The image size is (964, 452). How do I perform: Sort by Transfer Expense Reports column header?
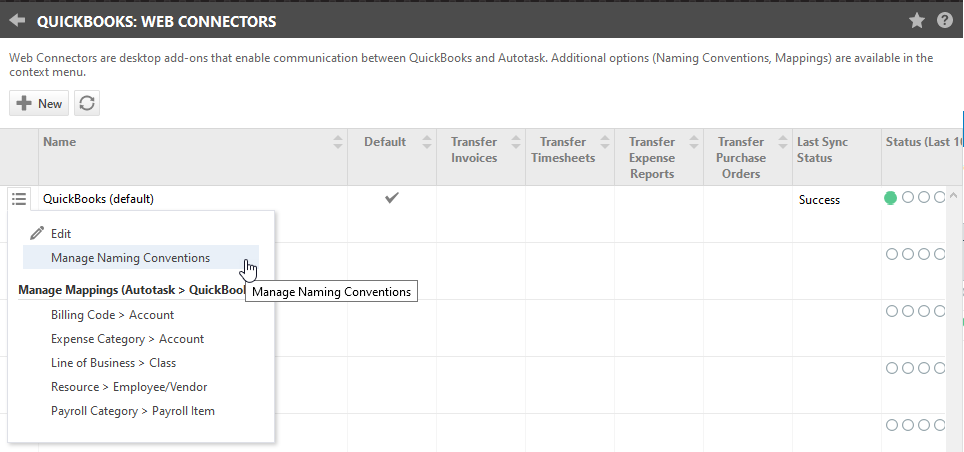click(659, 157)
